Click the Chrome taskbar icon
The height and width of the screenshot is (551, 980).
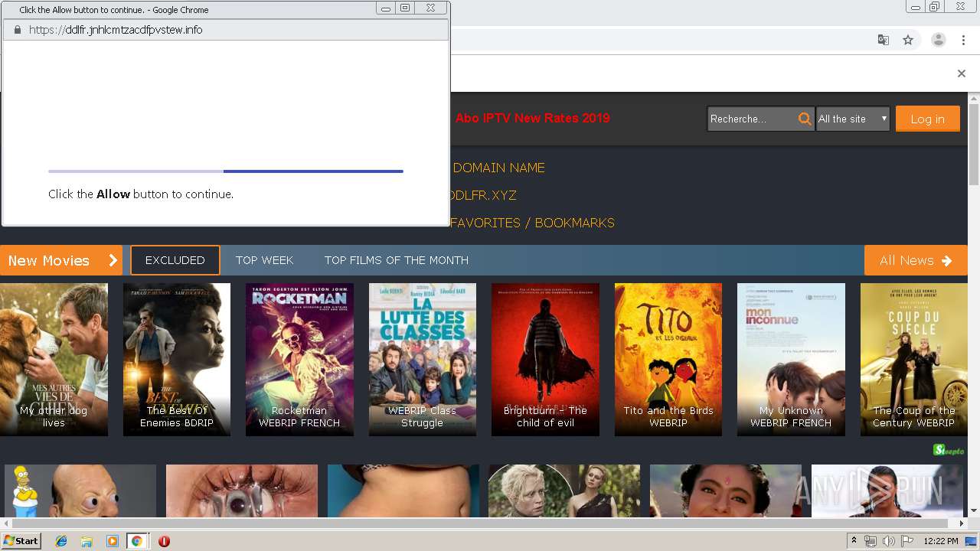[137, 541]
